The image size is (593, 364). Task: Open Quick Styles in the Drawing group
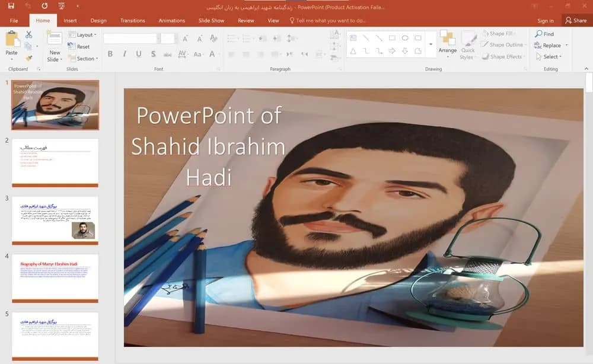(x=468, y=46)
